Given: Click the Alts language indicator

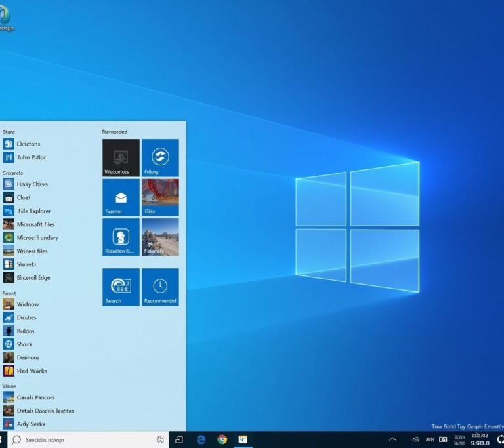Looking at the screenshot, I should coord(430,439).
